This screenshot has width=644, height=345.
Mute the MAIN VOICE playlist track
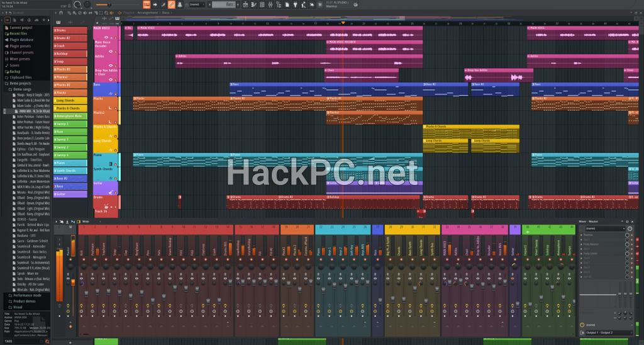[117, 38]
